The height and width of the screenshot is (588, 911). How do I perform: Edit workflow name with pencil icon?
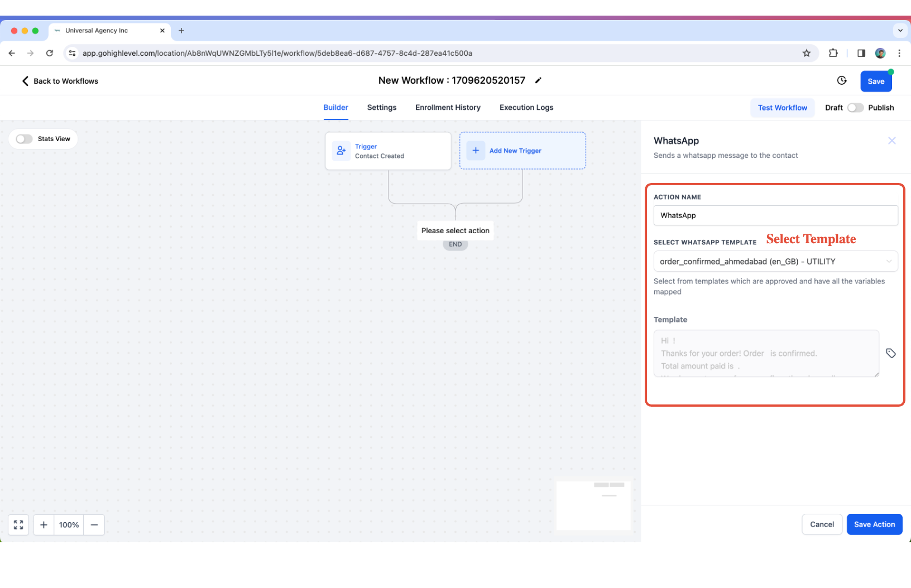pyautogui.click(x=538, y=80)
